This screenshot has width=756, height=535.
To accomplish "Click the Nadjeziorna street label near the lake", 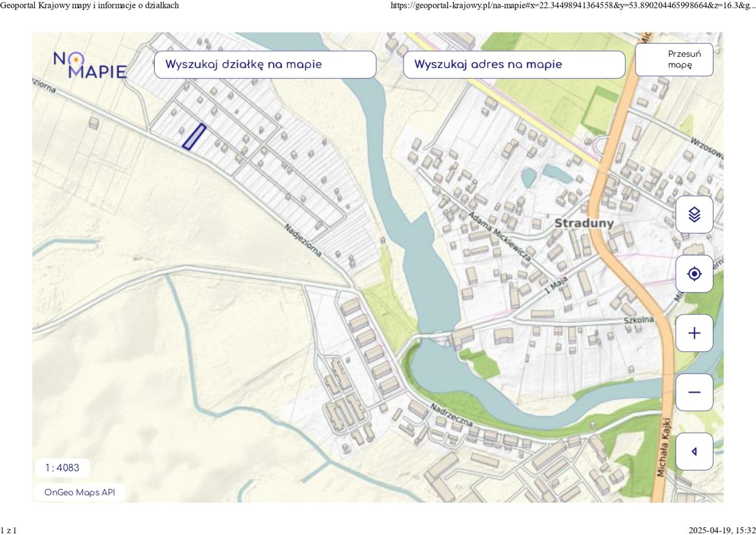I will pyautogui.click(x=303, y=240).
